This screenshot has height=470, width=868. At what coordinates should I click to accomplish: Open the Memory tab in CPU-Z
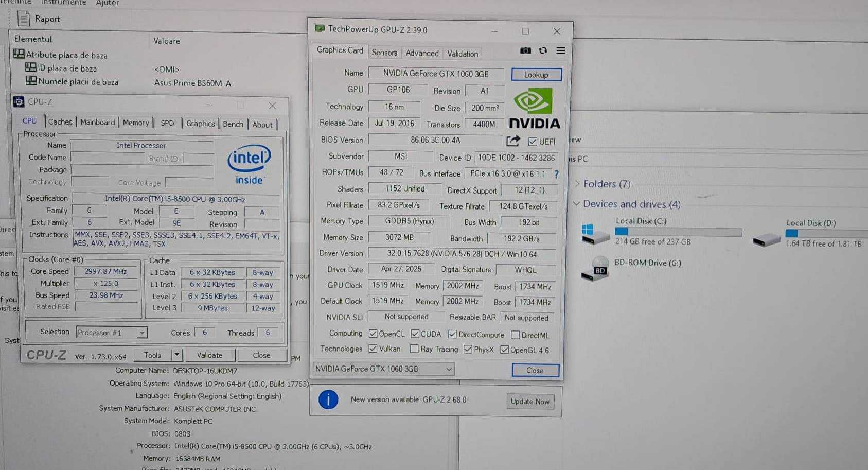click(x=136, y=123)
